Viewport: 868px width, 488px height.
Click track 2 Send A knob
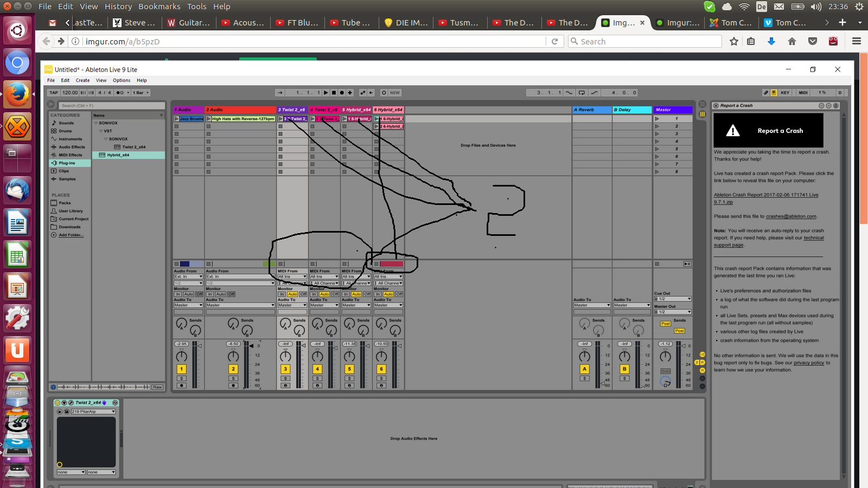pyautogui.click(x=233, y=324)
